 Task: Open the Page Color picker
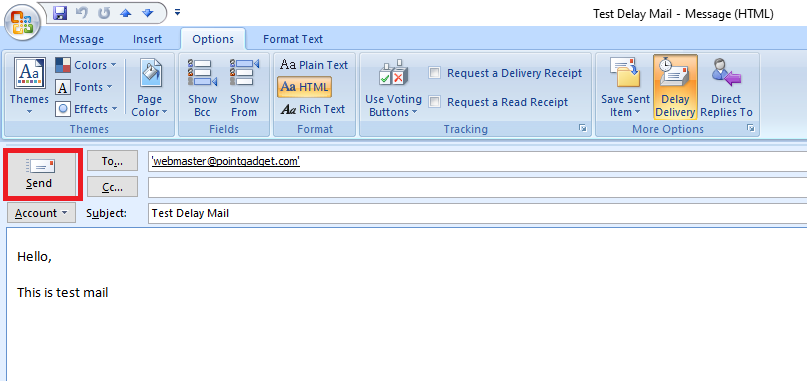(149, 87)
